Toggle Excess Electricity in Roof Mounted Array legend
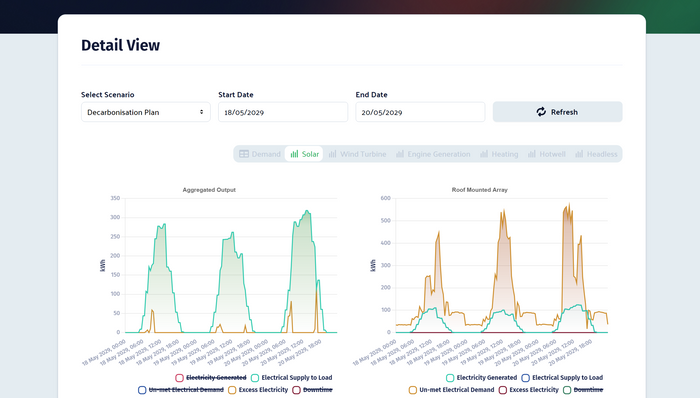 pos(529,390)
